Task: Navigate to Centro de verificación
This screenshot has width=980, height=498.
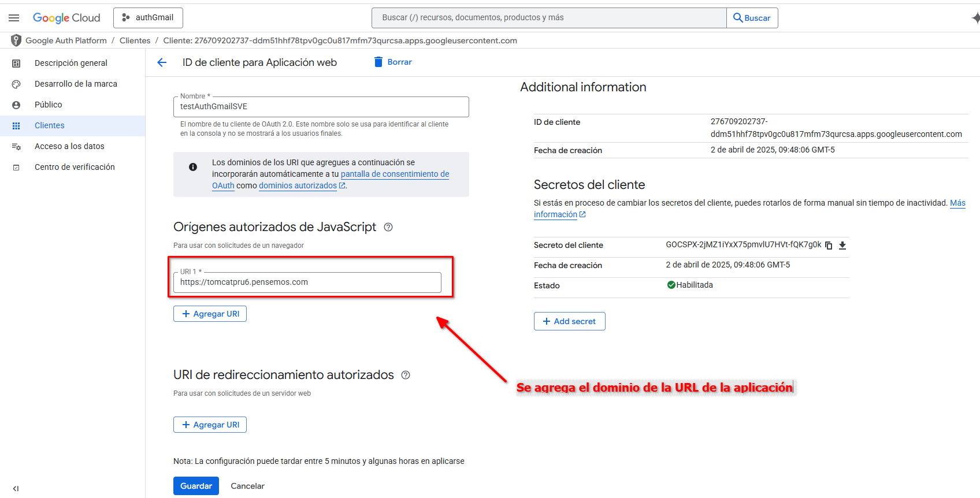Action: coord(75,167)
